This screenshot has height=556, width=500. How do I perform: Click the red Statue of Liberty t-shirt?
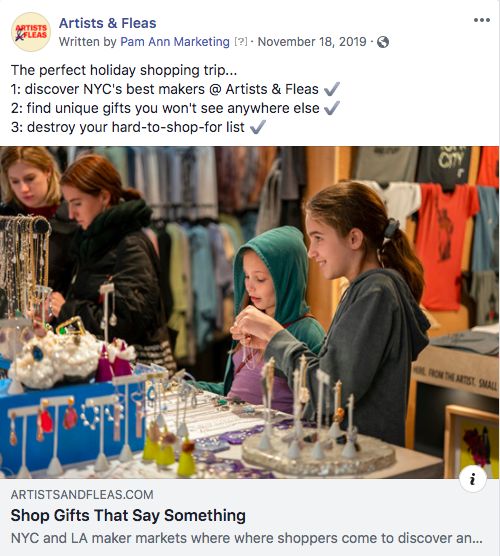tap(443, 245)
